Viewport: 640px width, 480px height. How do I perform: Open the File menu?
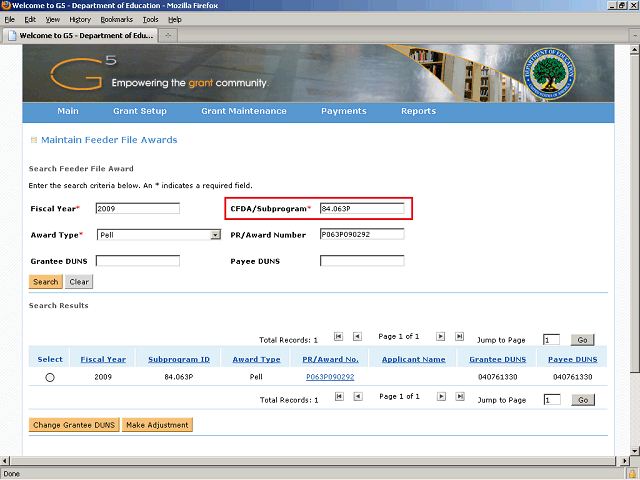tap(9, 20)
